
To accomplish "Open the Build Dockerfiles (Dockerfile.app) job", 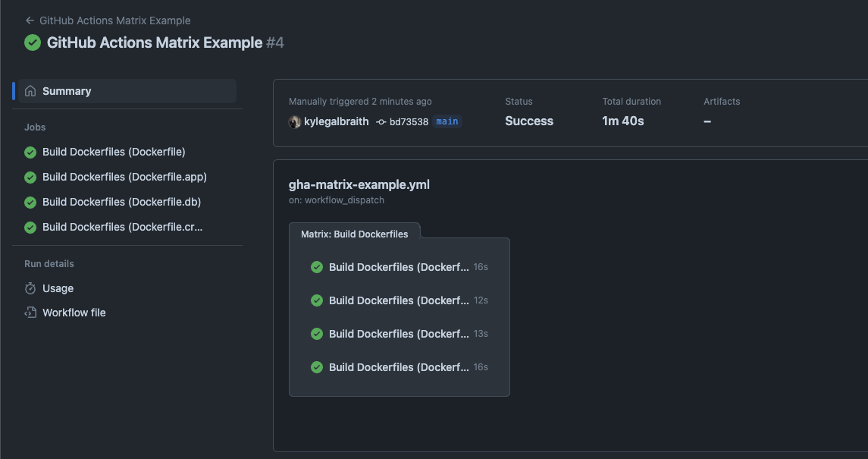I will (124, 177).
